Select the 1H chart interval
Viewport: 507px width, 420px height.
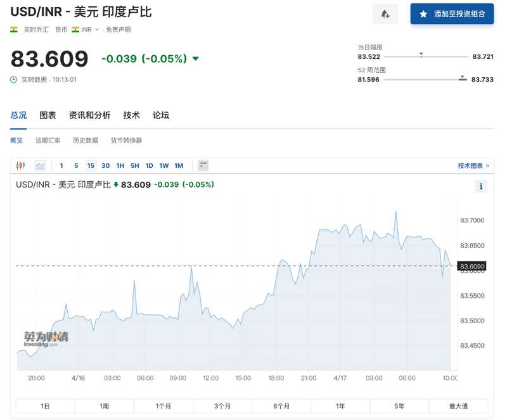120,165
